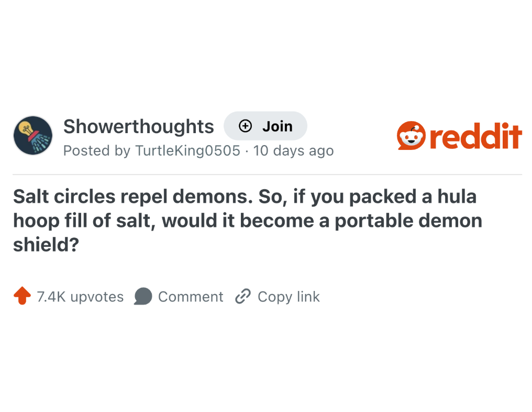
Task: Open TurtleKing0505's user profile
Action: tap(187, 151)
